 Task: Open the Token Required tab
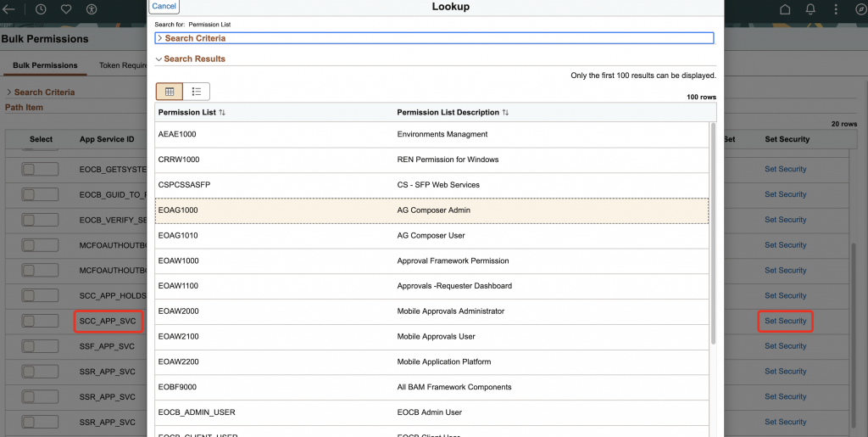point(123,65)
